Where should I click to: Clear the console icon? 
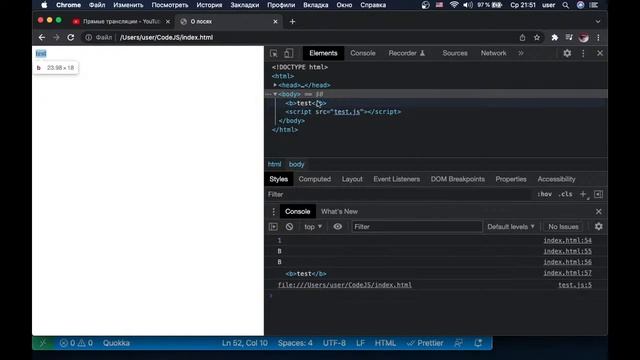[289, 227]
